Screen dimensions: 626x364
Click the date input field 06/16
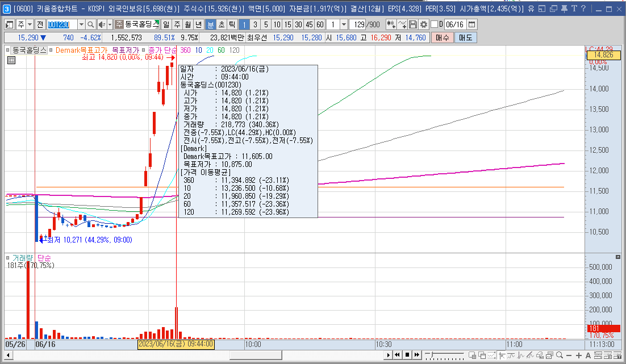(x=455, y=24)
